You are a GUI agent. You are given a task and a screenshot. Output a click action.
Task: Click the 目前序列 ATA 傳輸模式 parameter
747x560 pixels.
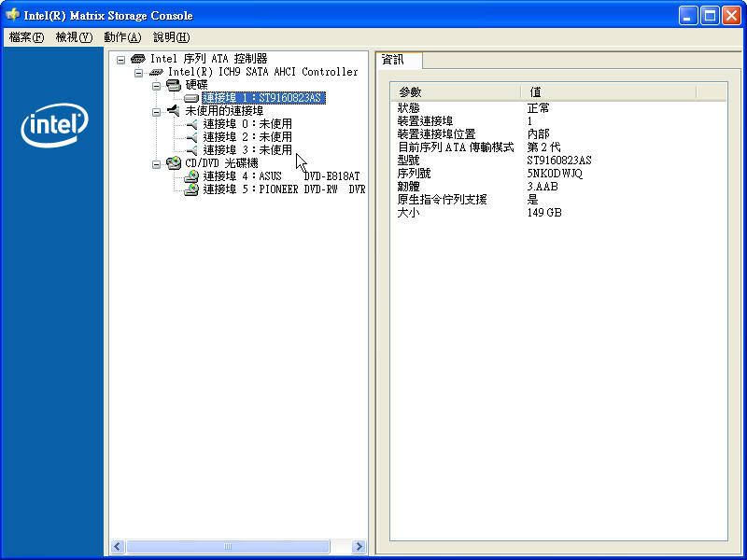[x=456, y=147]
